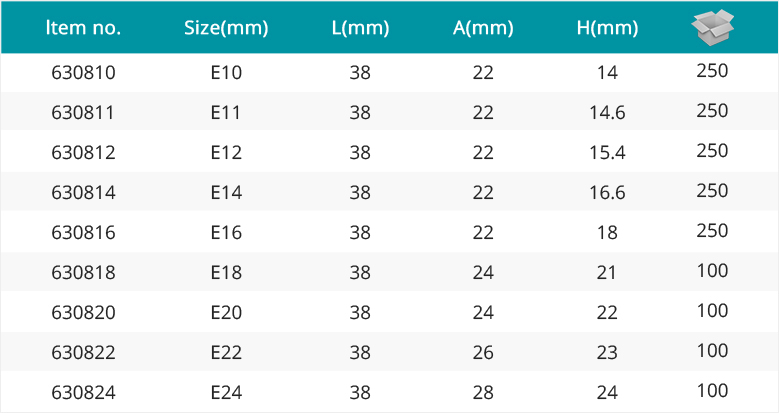The height and width of the screenshot is (413, 779).
Task: Select the Item no. column header
Action: coord(83,27)
